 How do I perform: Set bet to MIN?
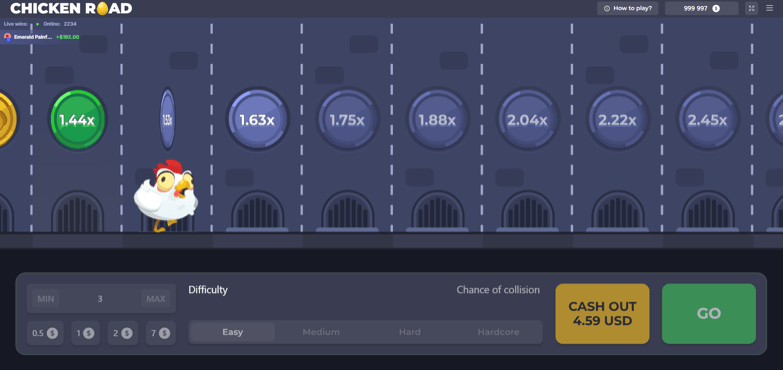pos(45,299)
